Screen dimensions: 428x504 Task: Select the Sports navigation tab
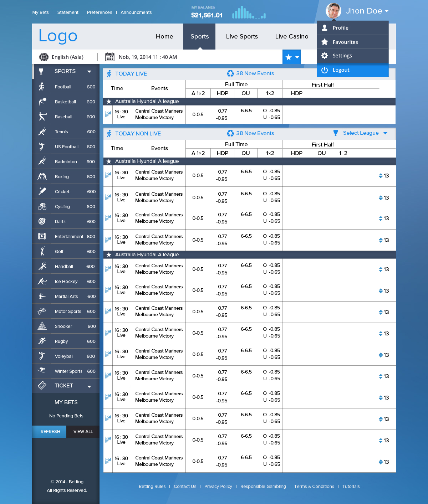tap(199, 36)
